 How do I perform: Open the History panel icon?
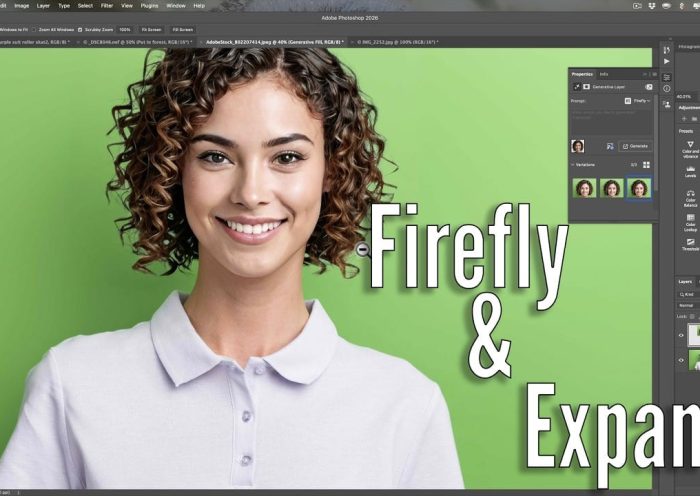667,47
